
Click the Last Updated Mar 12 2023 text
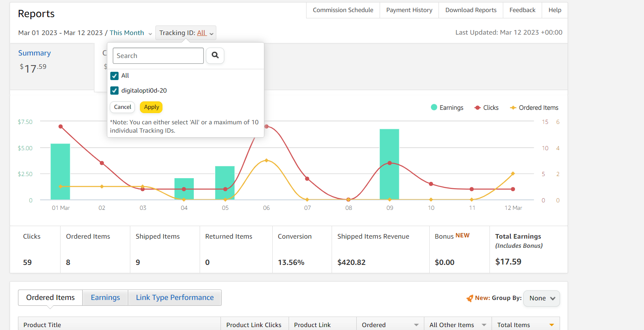tap(509, 33)
